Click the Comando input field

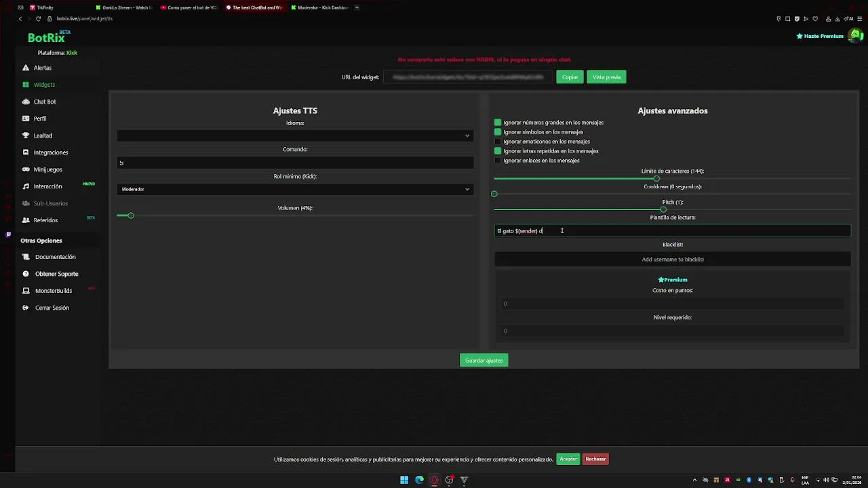(295, 163)
